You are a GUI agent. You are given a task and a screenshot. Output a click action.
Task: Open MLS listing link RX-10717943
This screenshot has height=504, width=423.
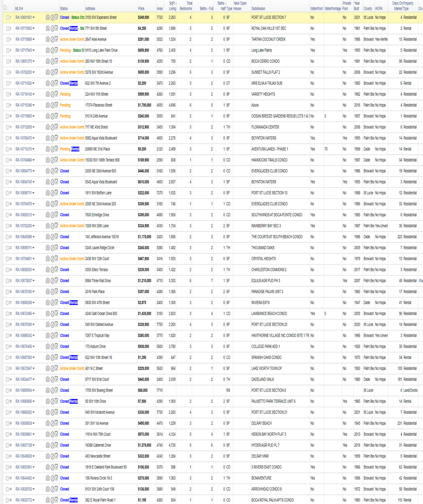pyautogui.click(x=23, y=50)
